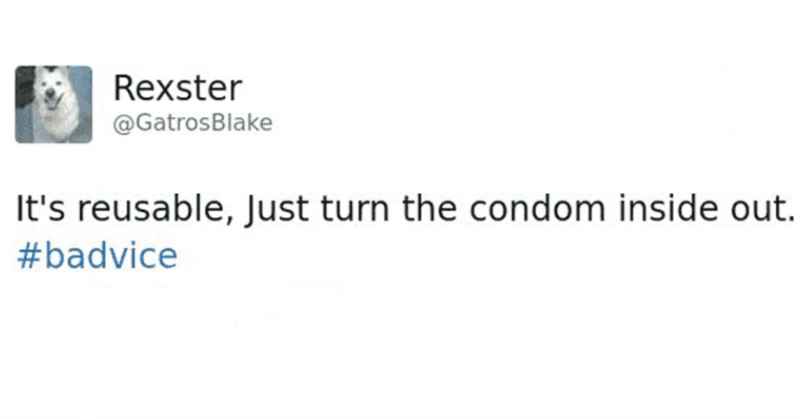Open the #badvice hashtag
The image size is (800, 419).
tap(97, 255)
